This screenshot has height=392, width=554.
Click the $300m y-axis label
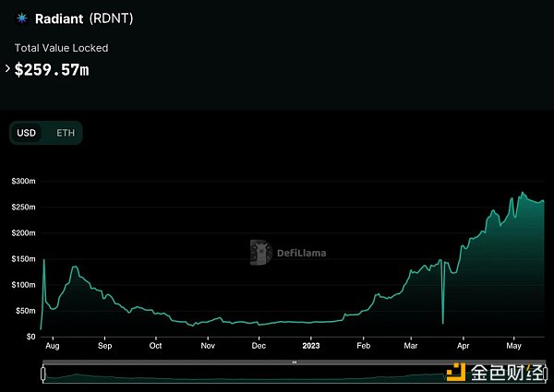[x=22, y=181]
